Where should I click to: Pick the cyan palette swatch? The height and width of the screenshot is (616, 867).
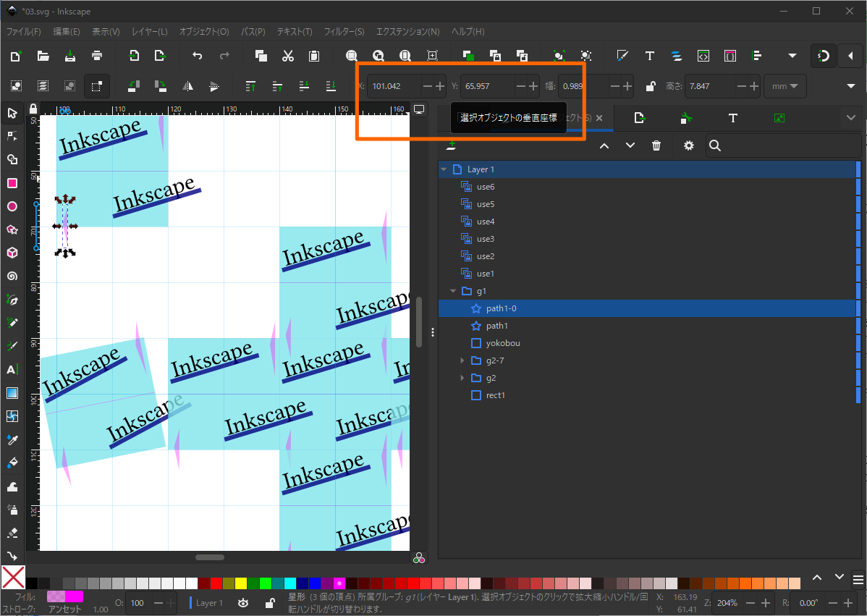(290, 583)
